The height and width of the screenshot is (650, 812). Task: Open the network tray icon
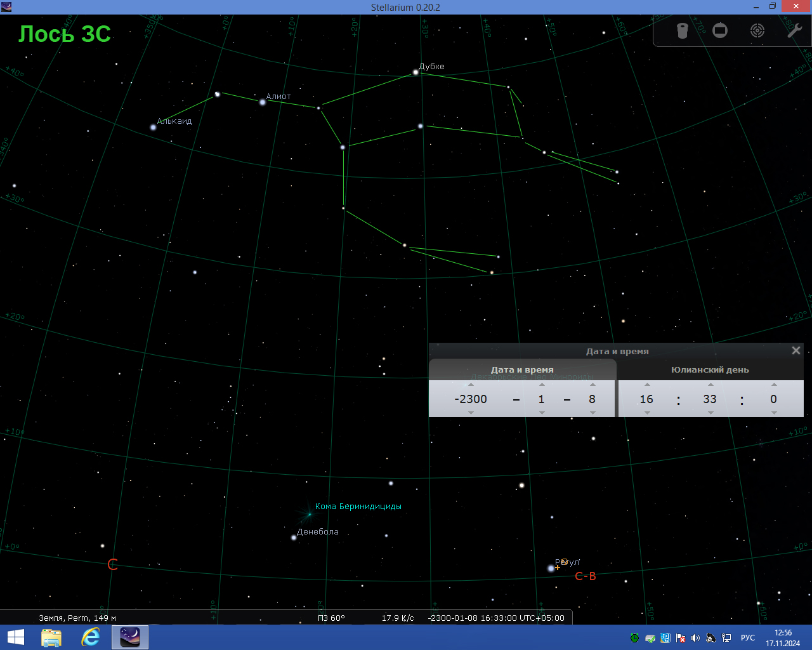(x=726, y=638)
